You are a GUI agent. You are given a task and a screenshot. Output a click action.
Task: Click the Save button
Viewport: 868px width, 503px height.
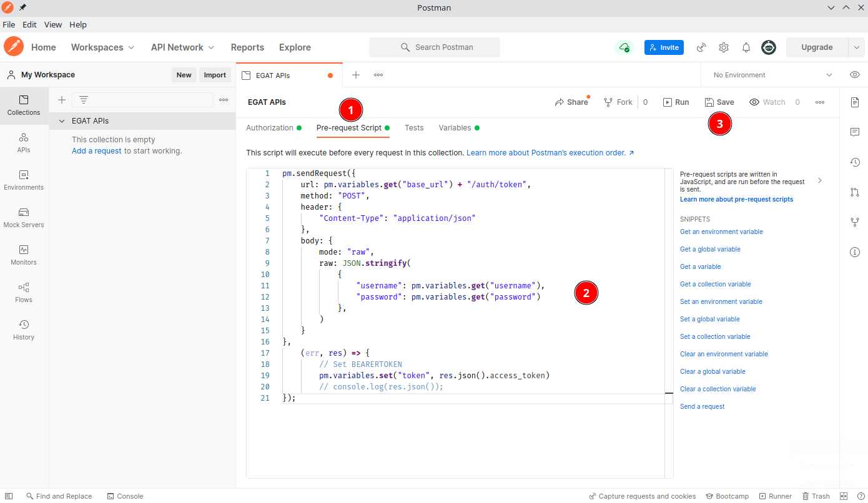[719, 102]
